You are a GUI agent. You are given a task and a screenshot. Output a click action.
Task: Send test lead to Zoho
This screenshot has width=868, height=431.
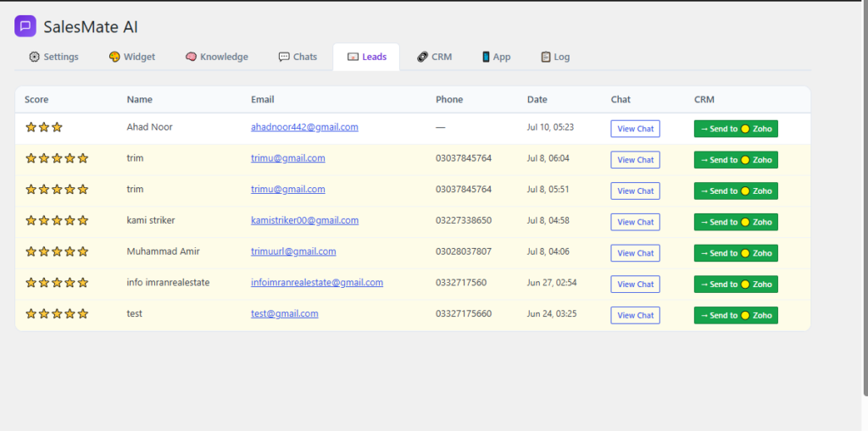pos(737,315)
